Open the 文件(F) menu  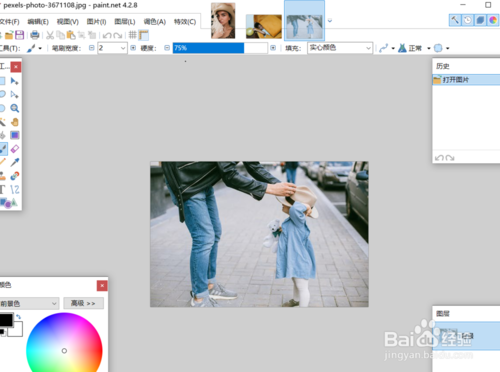click(9, 22)
